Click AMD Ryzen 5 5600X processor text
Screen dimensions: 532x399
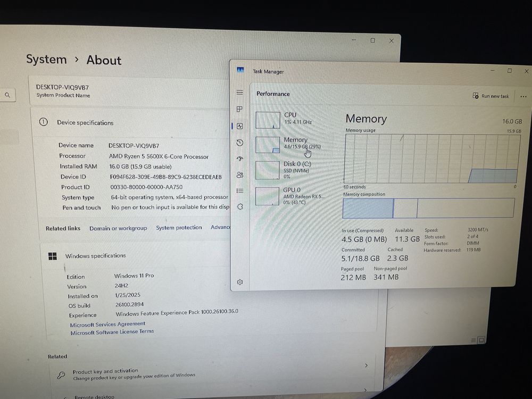tap(159, 156)
